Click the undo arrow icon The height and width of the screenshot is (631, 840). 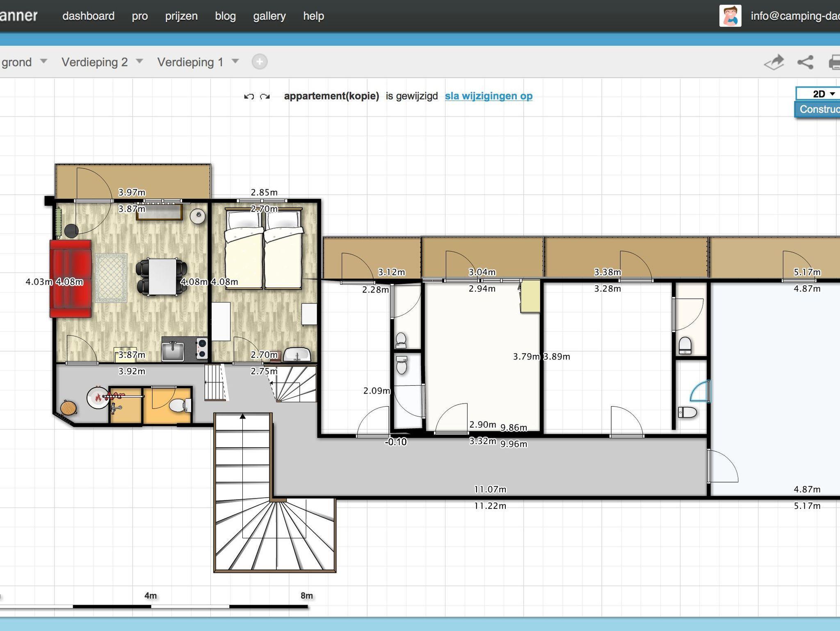click(249, 96)
